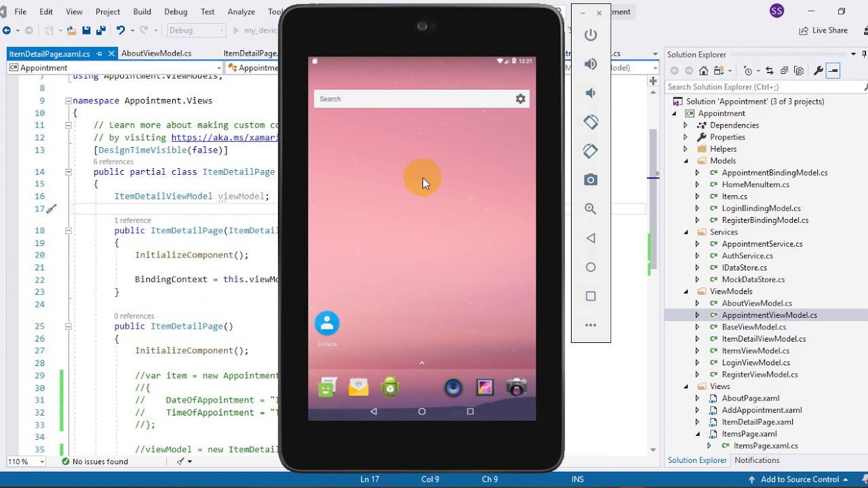Click the Search Solution Explorer field
Image resolution: width=868 pixels, height=488 pixels.
tap(762, 87)
